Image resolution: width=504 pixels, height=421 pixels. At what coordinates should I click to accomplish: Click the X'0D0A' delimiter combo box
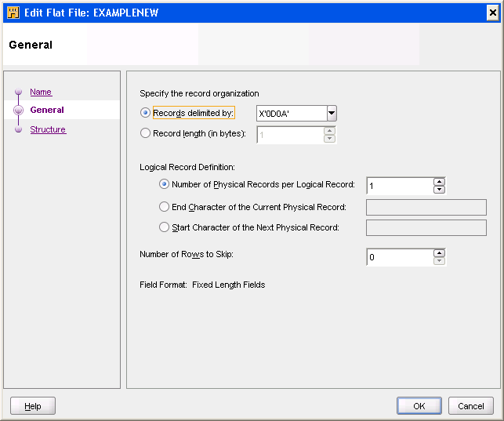click(x=291, y=114)
